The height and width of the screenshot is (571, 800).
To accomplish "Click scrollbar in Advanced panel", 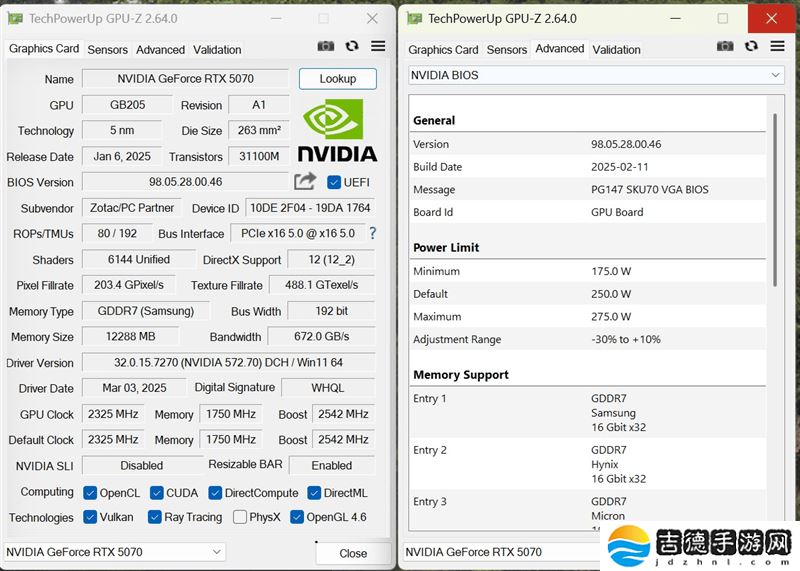I will coord(775,199).
